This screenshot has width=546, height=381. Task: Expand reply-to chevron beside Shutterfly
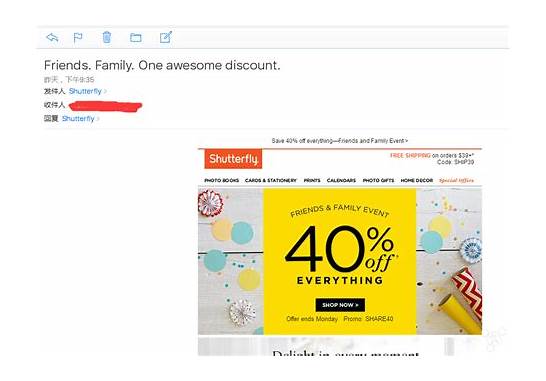pos(98,119)
